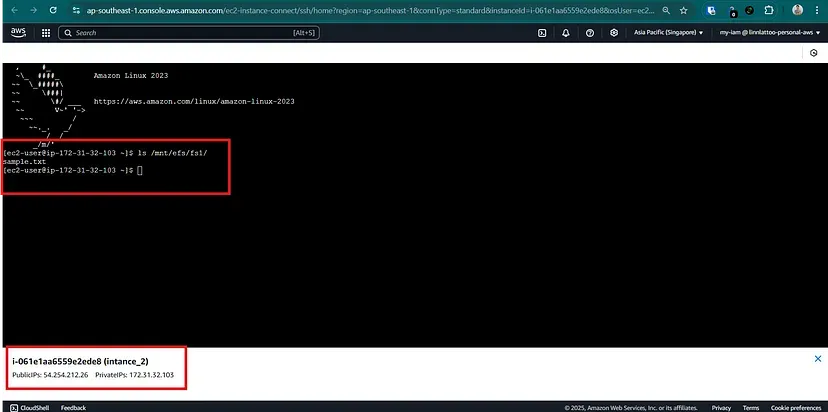This screenshot has height=412, width=828.
Task: Open the terminal preferences hexagon icon
Action: (x=814, y=53)
